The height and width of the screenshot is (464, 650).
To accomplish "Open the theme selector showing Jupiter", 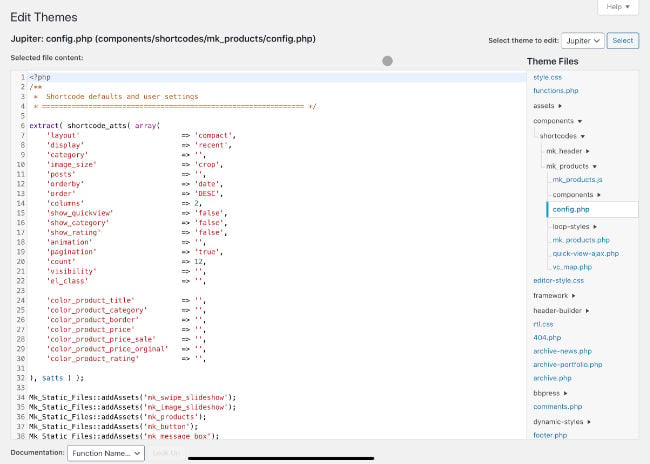I will 583,41.
